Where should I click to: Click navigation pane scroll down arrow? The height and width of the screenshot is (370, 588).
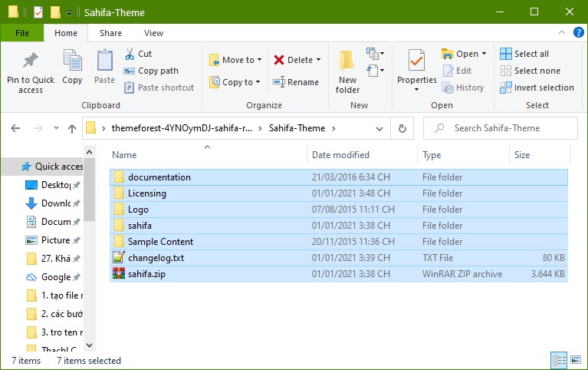(x=89, y=345)
